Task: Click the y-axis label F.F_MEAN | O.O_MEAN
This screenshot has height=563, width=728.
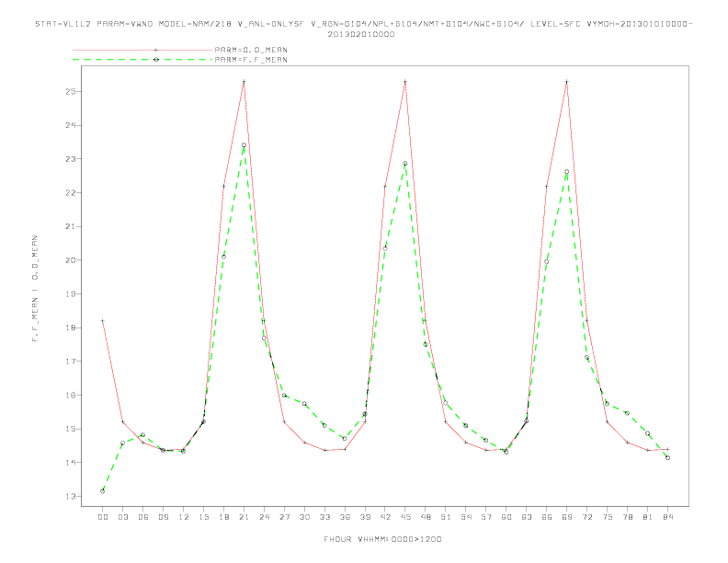Action: pyautogui.click(x=35, y=289)
